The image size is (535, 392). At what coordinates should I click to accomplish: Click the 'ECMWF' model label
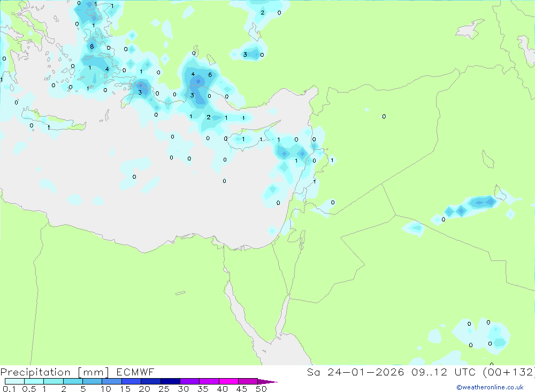point(135,372)
